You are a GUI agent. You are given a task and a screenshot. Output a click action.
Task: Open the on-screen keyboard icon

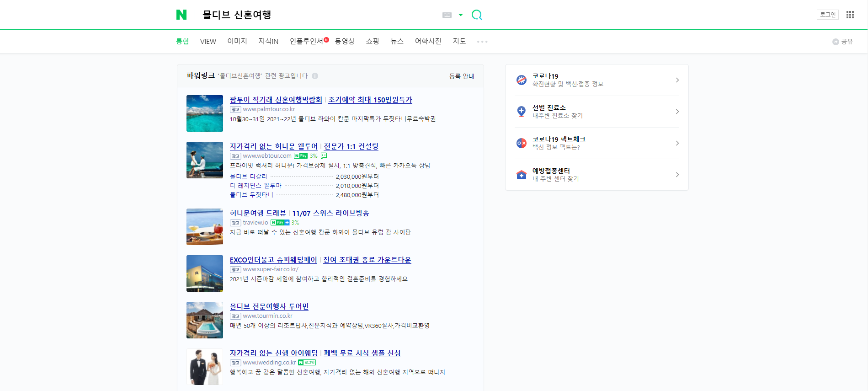tap(447, 15)
